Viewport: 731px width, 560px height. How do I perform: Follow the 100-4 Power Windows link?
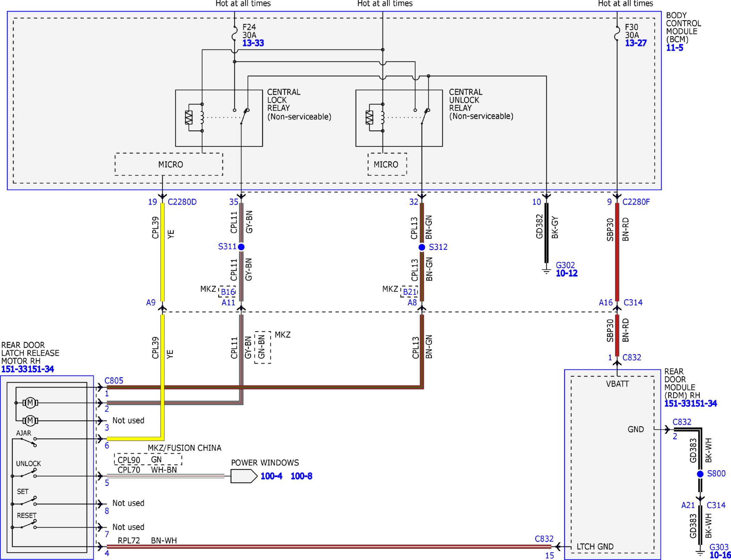point(271,476)
